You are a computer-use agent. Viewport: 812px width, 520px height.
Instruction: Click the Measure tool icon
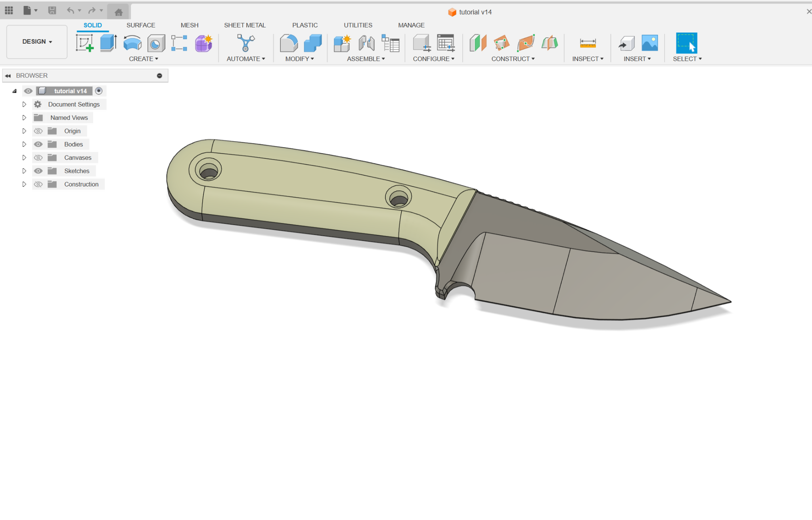pos(588,43)
